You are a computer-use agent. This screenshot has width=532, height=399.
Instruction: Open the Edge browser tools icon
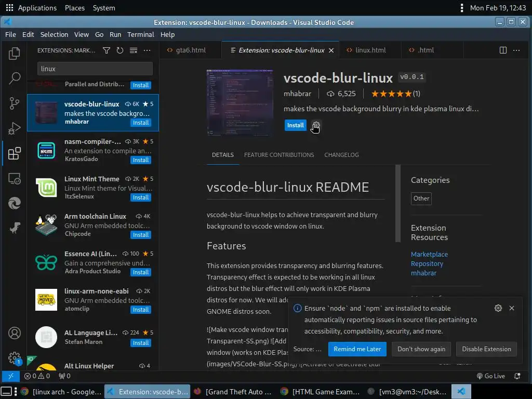click(14, 203)
